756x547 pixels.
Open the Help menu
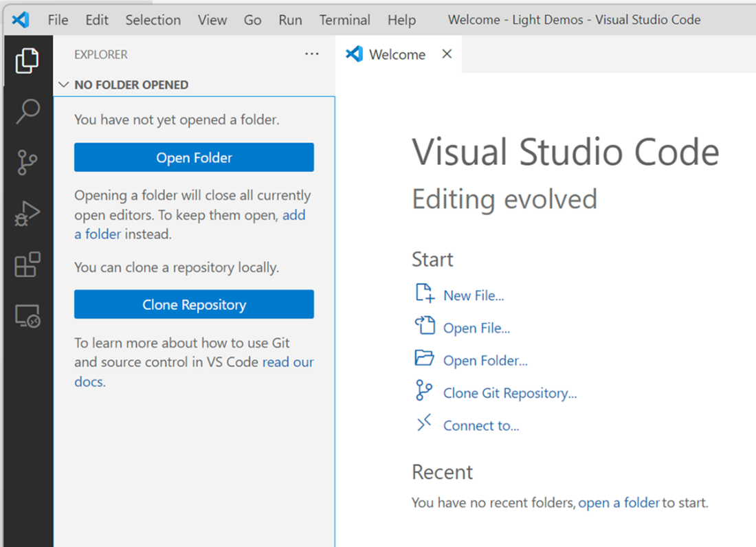[x=401, y=20]
